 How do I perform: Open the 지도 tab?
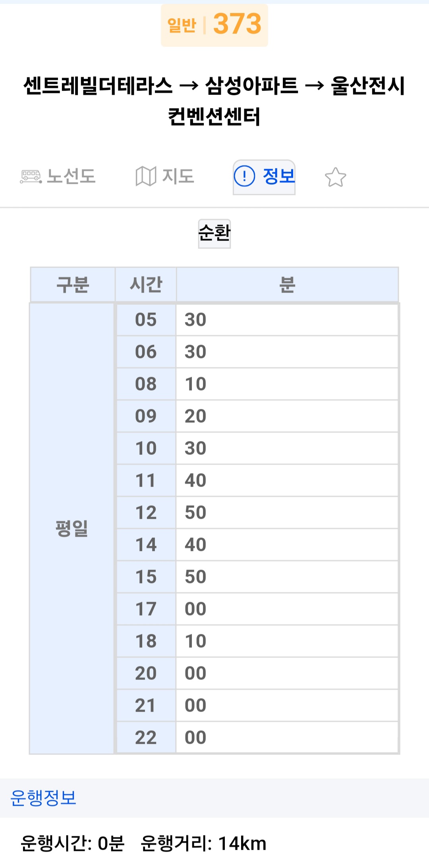coord(178,177)
